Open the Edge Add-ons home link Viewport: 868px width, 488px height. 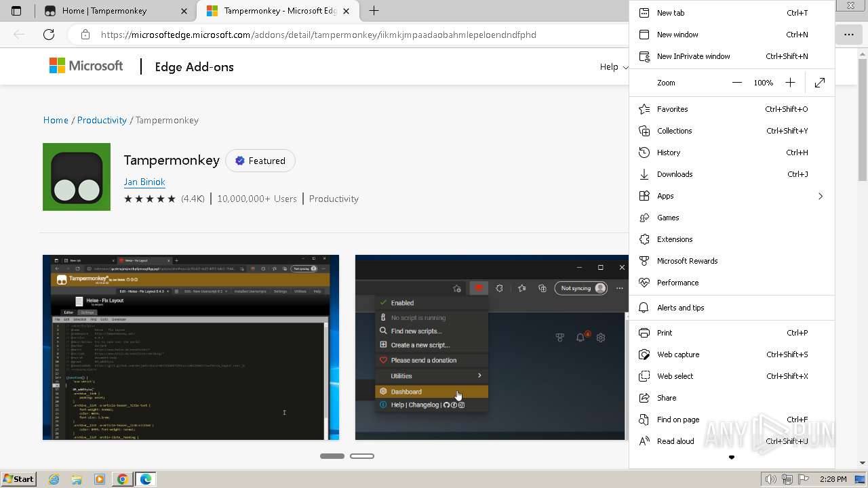[194, 66]
